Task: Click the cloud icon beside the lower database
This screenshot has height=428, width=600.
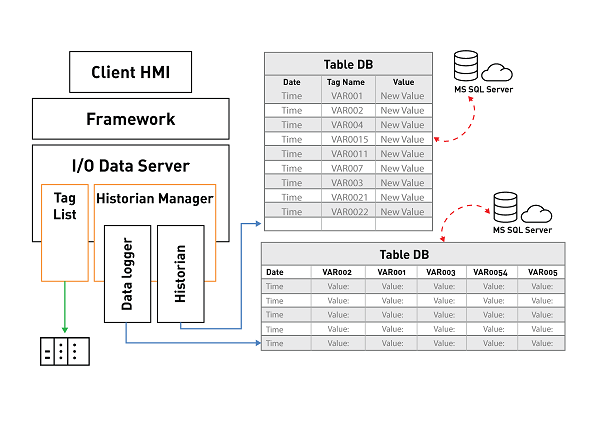Action: tap(539, 213)
